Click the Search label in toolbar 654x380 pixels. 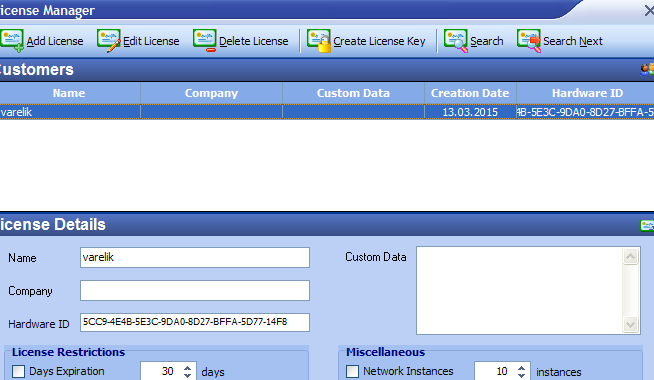[487, 41]
